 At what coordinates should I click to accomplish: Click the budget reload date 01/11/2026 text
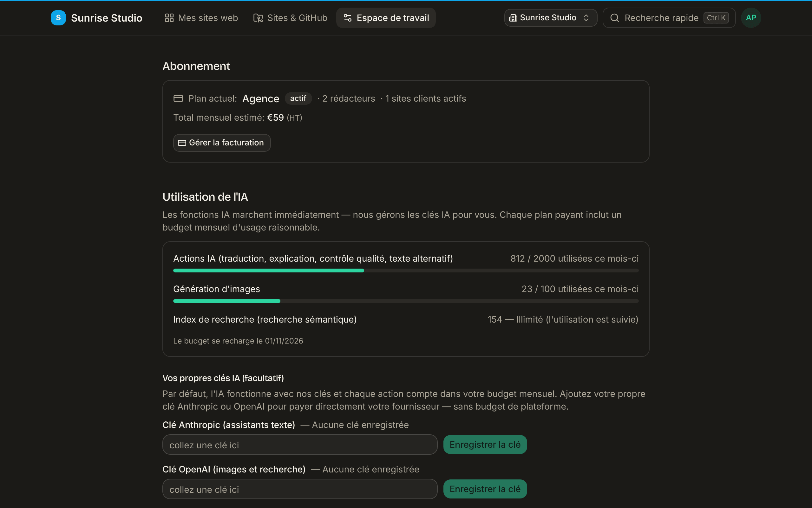(x=238, y=341)
